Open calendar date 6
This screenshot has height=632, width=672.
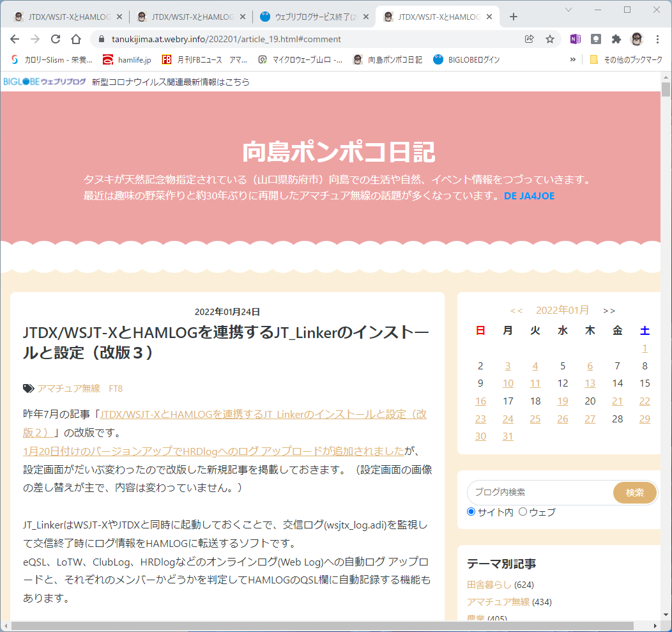590,366
